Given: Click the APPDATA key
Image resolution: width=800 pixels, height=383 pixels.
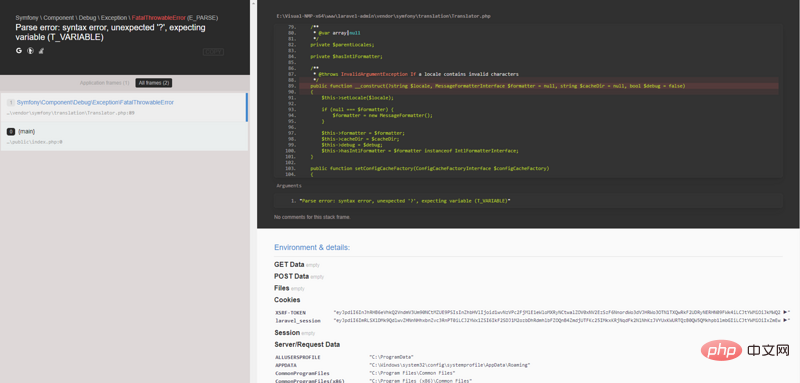Looking at the screenshot, I should [x=286, y=365].
